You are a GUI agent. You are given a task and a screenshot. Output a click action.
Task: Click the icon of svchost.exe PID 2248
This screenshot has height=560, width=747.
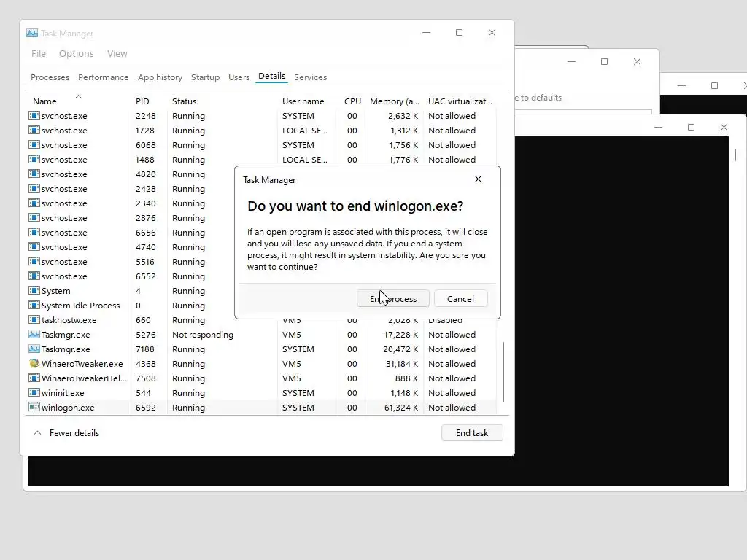[34, 116]
